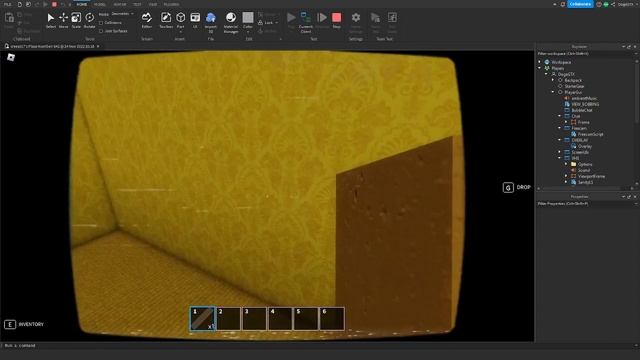Open the Mode Geometric dropdown
Image resolution: width=640 pixels, height=360 pixels.
click(122, 14)
